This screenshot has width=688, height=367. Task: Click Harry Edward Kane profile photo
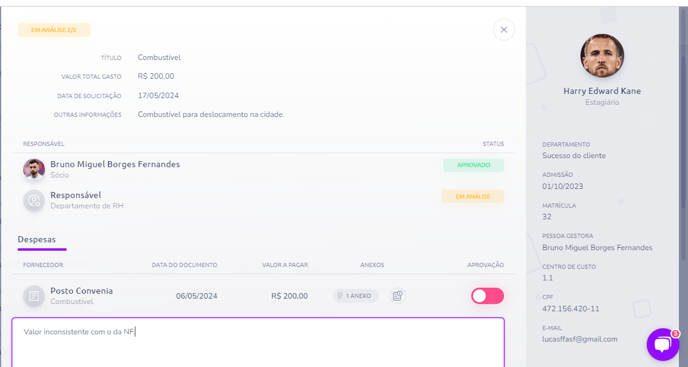point(602,56)
